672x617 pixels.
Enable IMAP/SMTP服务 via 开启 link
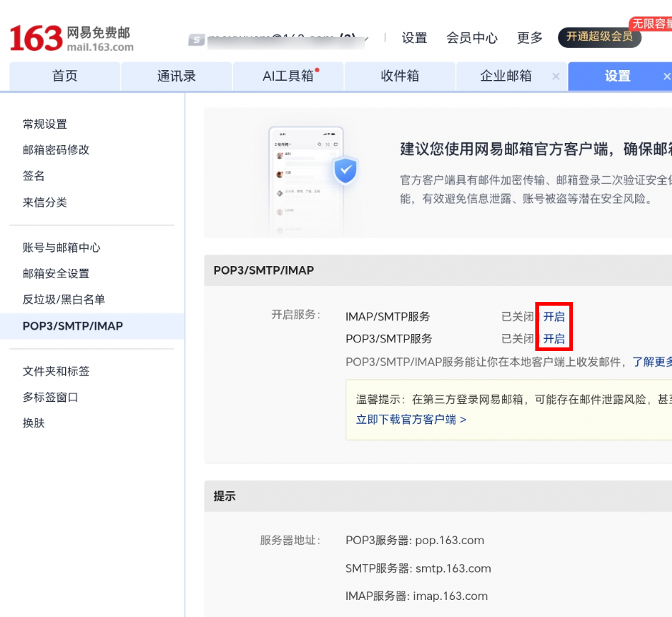[554, 317]
